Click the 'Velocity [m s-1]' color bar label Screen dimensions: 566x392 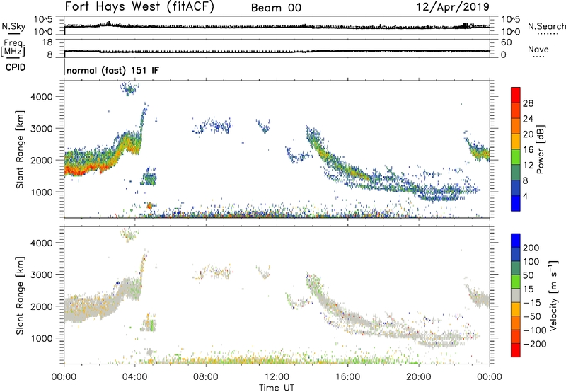tap(553, 295)
